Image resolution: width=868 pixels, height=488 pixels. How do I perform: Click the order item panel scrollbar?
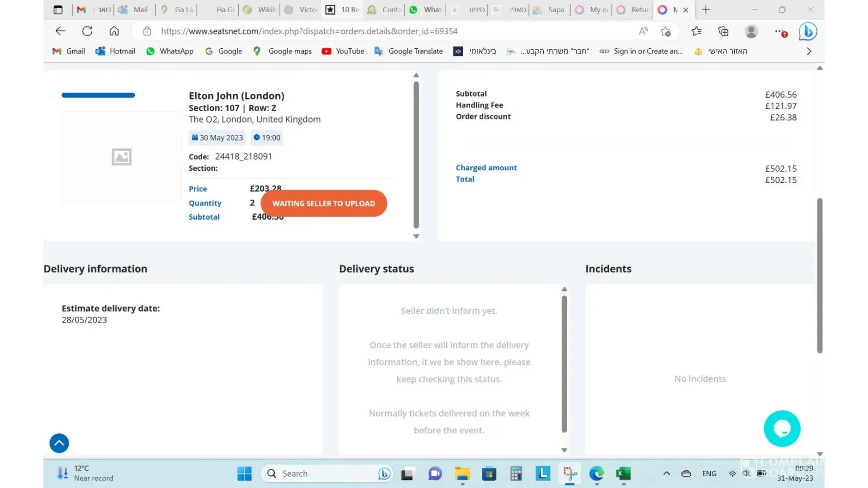(x=416, y=155)
